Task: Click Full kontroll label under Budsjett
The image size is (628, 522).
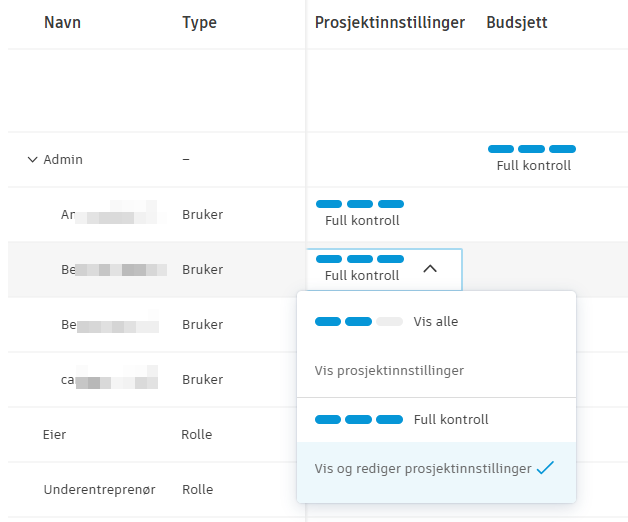Action: (x=533, y=166)
